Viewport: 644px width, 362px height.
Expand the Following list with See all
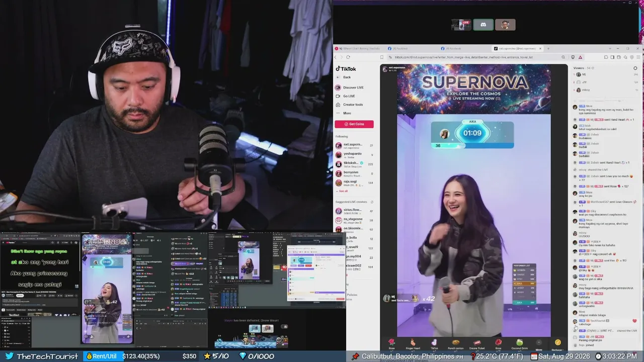[x=342, y=191]
